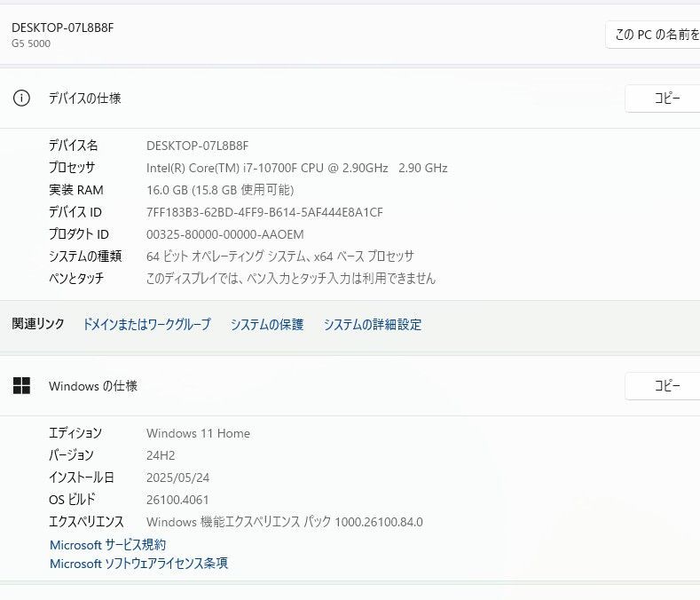The height and width of the screenshot is (600, 700).
Task: Click the デバイス ID label
Action: (x=75, y=212)
